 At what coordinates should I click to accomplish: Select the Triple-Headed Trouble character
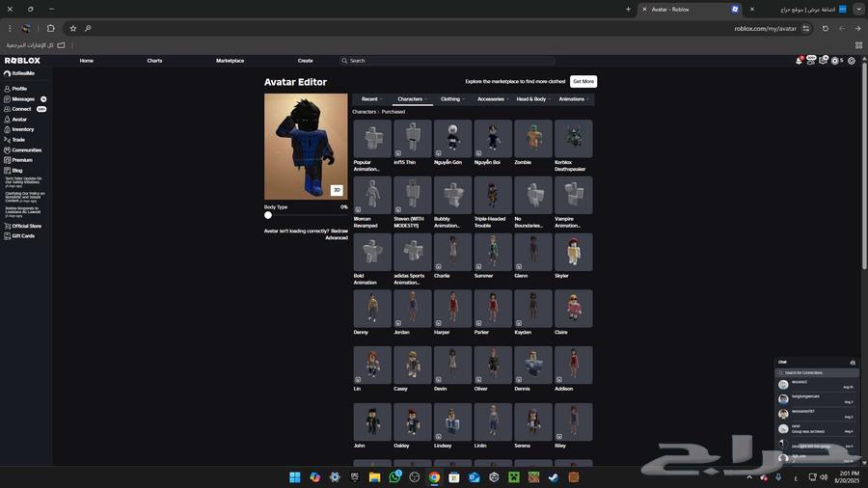(x=493, y=196)
